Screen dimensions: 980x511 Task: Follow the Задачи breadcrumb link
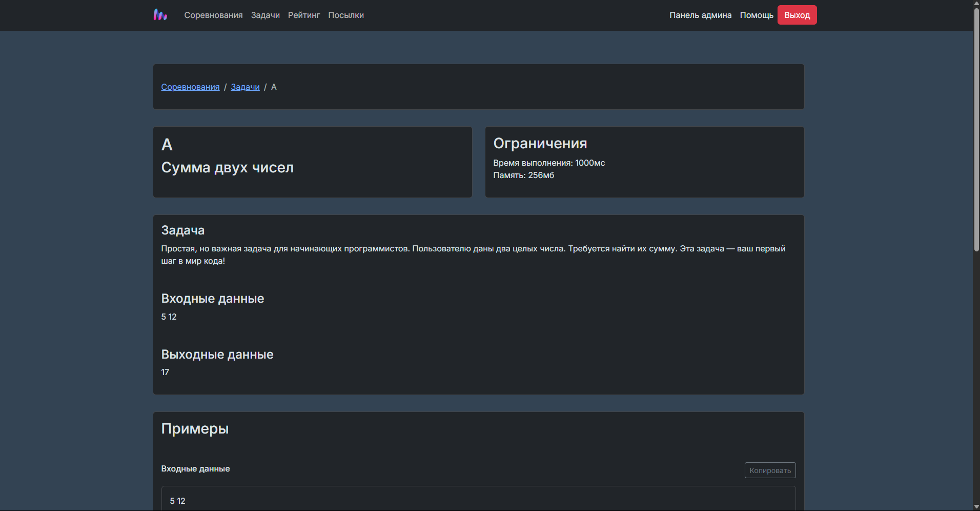click(245, 87)
